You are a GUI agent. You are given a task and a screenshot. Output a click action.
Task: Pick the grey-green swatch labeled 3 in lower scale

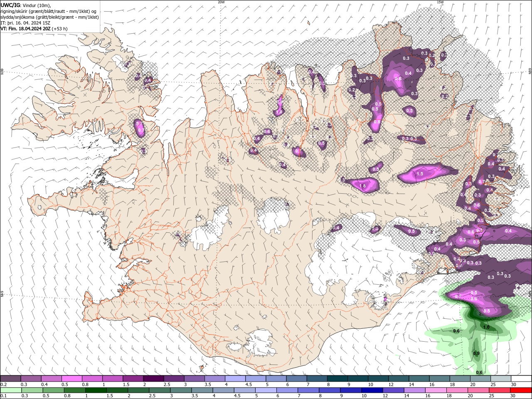point(181,390)
